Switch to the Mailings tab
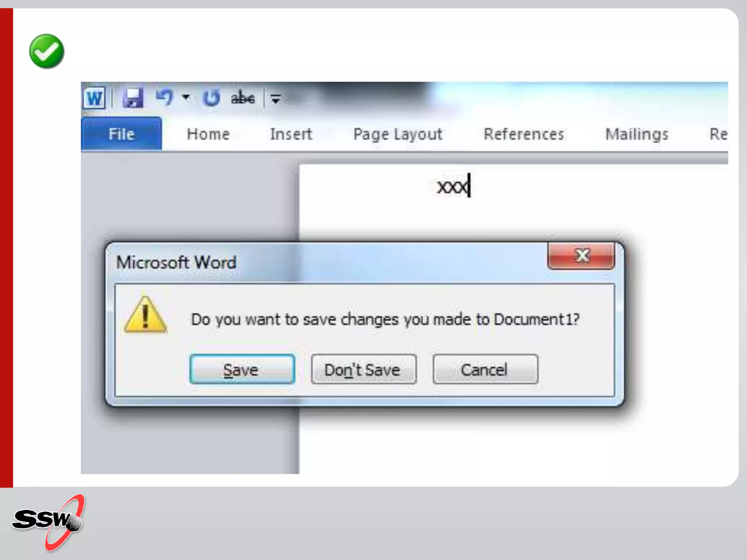This screenshot has width=747, height=560. [x=637, y=134]
